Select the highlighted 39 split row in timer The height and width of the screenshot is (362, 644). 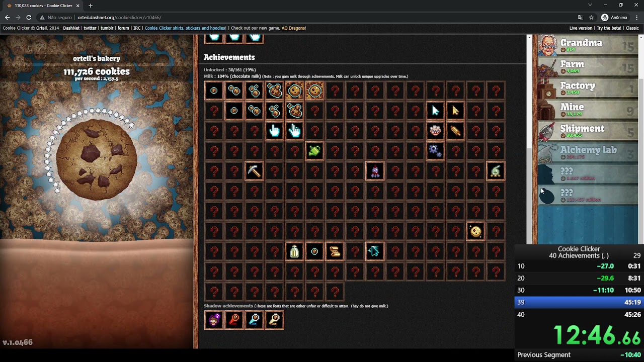coord(579,302)
